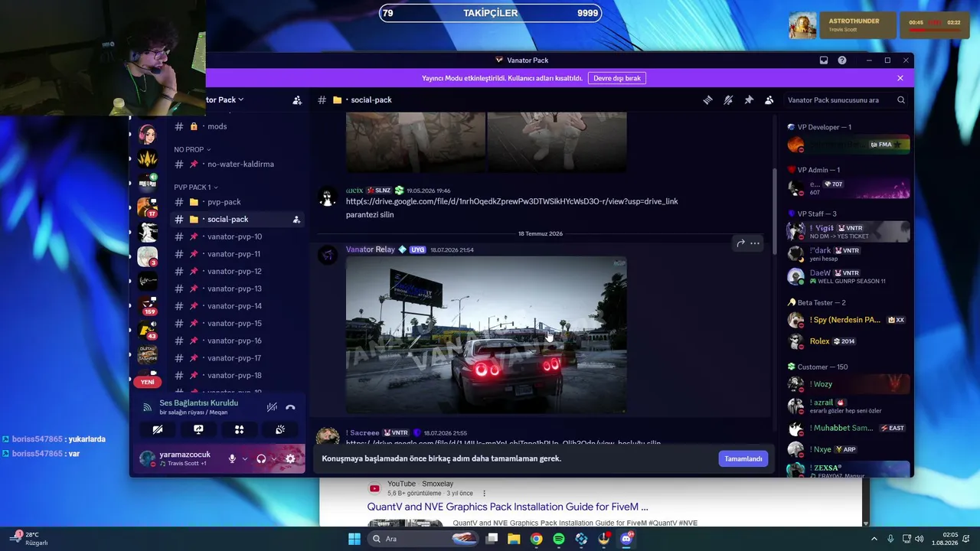This screenshot has width=980, height=551.
Task: View member '! Wozy' in Customer list
Action: click(848, 384)
